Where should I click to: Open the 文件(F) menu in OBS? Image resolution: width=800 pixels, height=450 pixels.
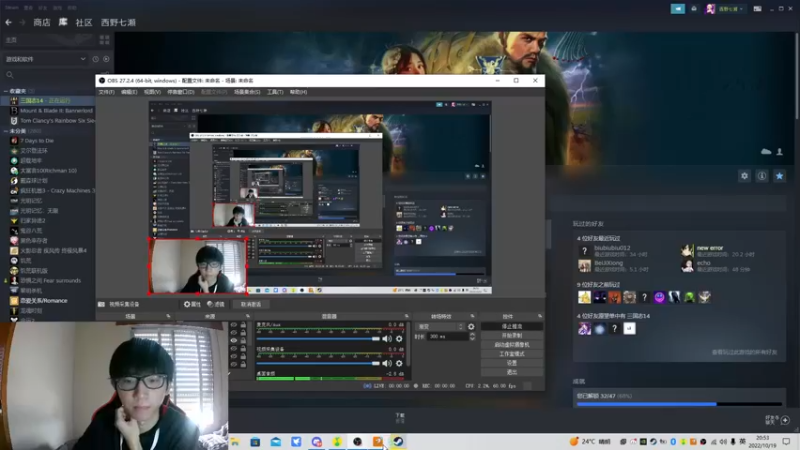point(107,92)
